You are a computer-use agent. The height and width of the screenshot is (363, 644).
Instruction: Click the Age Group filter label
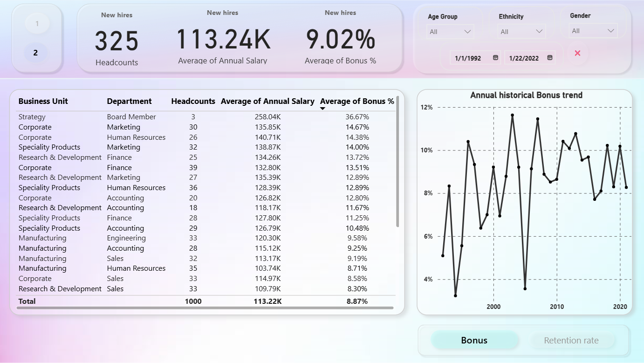pos(443,17)
